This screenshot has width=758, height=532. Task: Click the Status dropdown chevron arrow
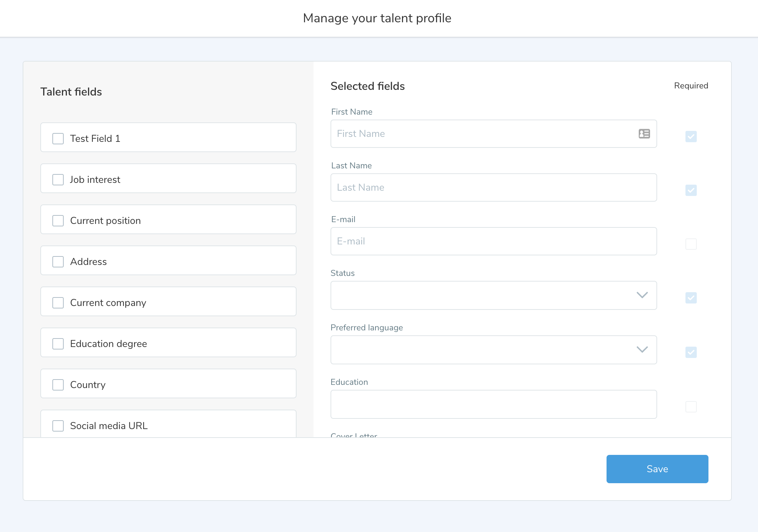pyautogui.click(x=642, y=295)
